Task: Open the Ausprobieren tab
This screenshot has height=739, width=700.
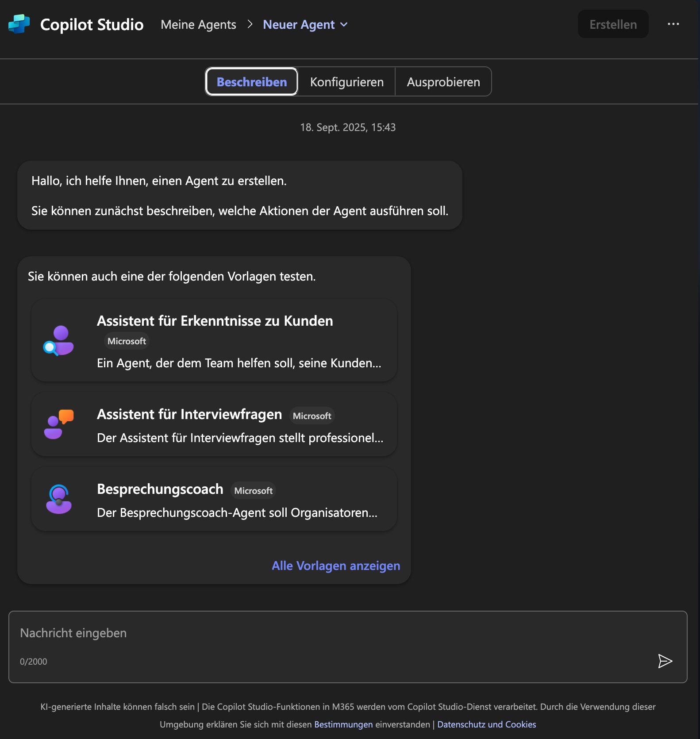Action: (443, 82)
